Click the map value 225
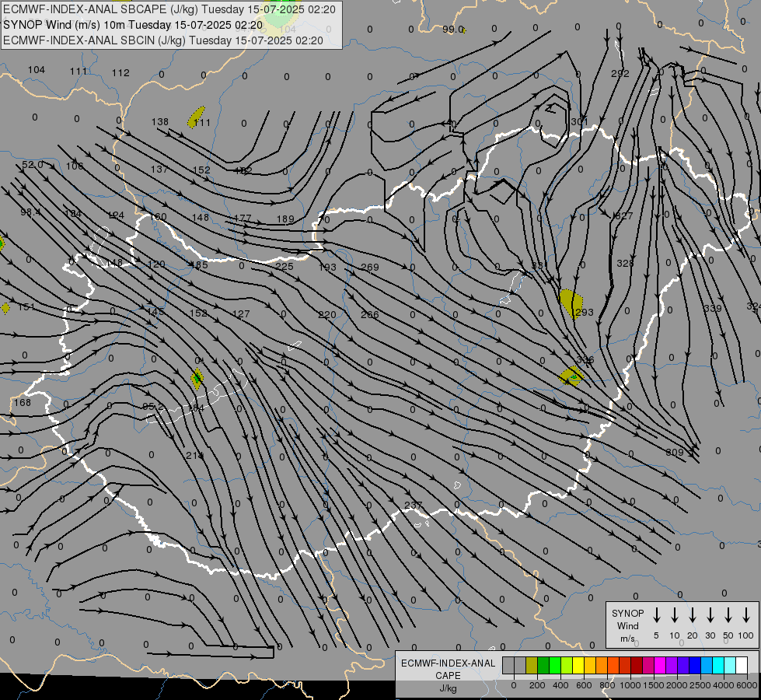761x700 pixels. [x=285, y=266]
